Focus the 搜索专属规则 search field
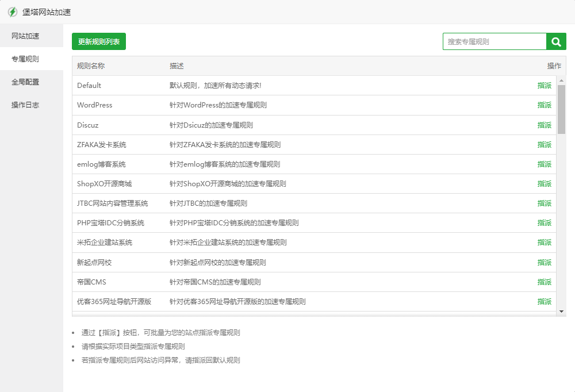The height and width of the screenshot is (392, 575). point(494,42)
